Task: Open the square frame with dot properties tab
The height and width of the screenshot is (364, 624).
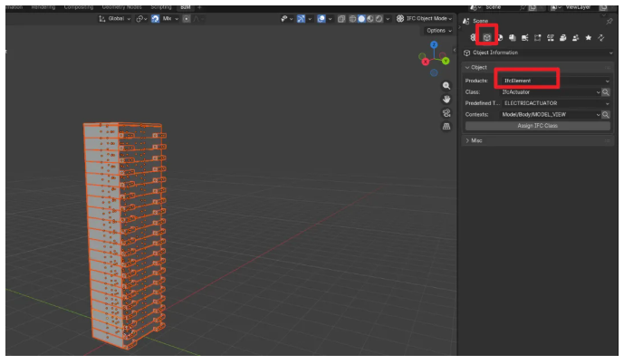Action: (x=538, y=37)
